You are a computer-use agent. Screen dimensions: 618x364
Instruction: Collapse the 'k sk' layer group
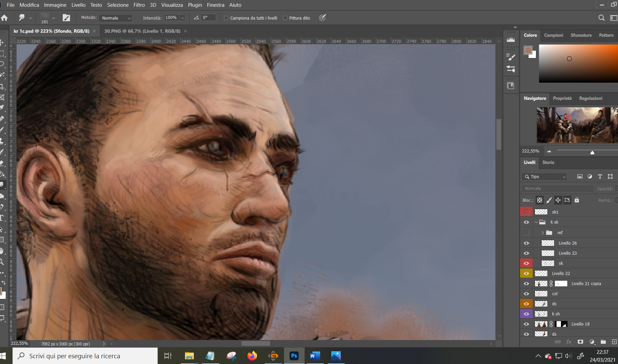pyautogui.click(x=536, y=222)
